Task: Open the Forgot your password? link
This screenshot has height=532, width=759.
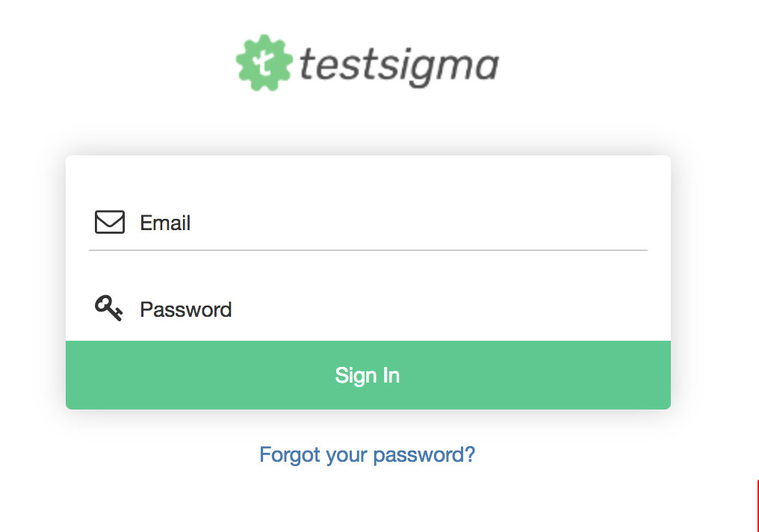Action: pyautogui.click(x=367, y=454)
